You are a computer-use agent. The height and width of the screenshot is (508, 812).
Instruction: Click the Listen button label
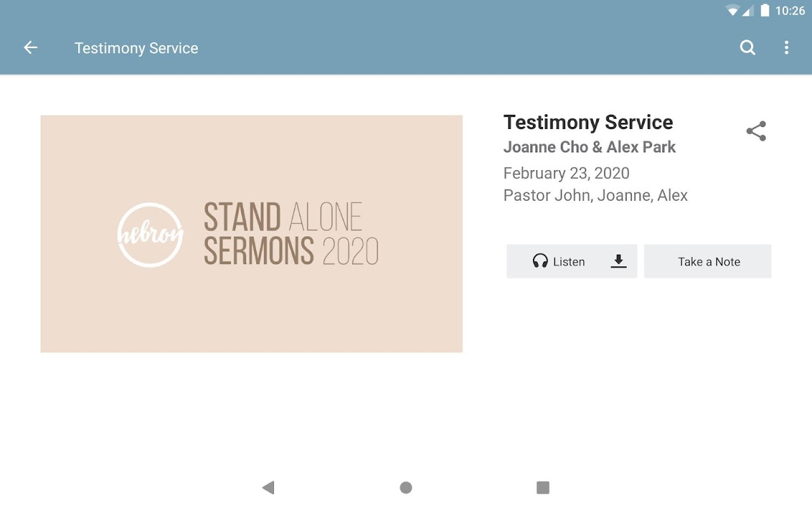(x=569, y=262)
